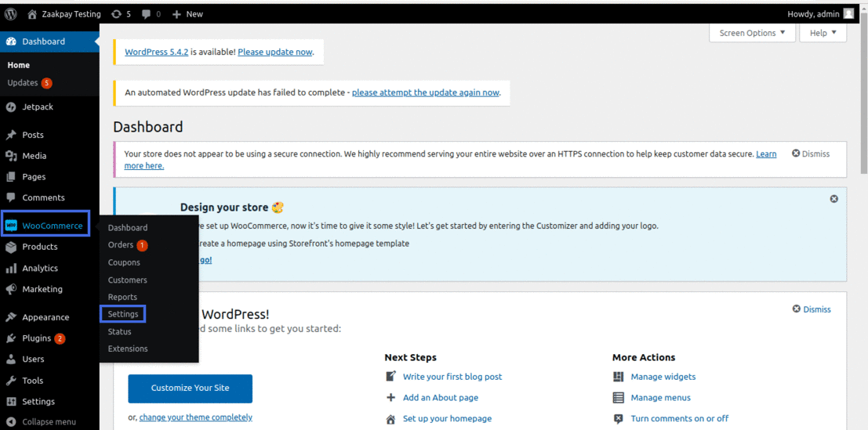868x430 pixels.
Task: Click the Add an About page link
Action: point(441,397)
